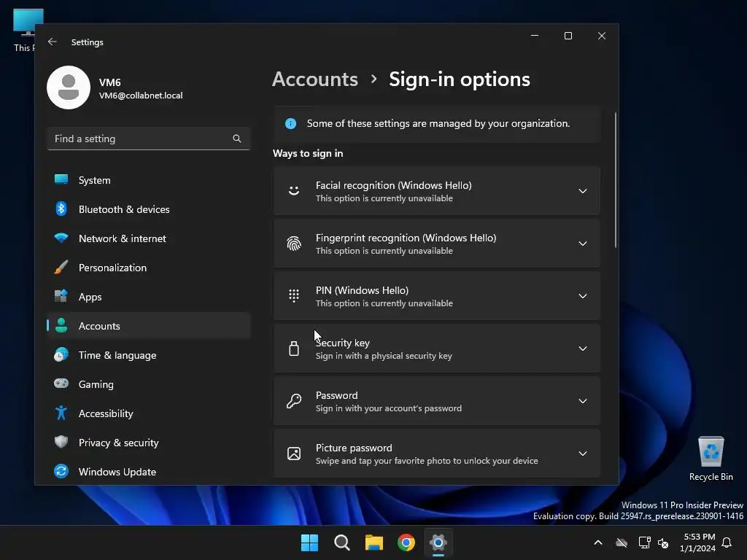Click the blue info icon in organization banner
The width and height of the screenshot is (747, 560).
pyautogui.click(x=290, y=124)
